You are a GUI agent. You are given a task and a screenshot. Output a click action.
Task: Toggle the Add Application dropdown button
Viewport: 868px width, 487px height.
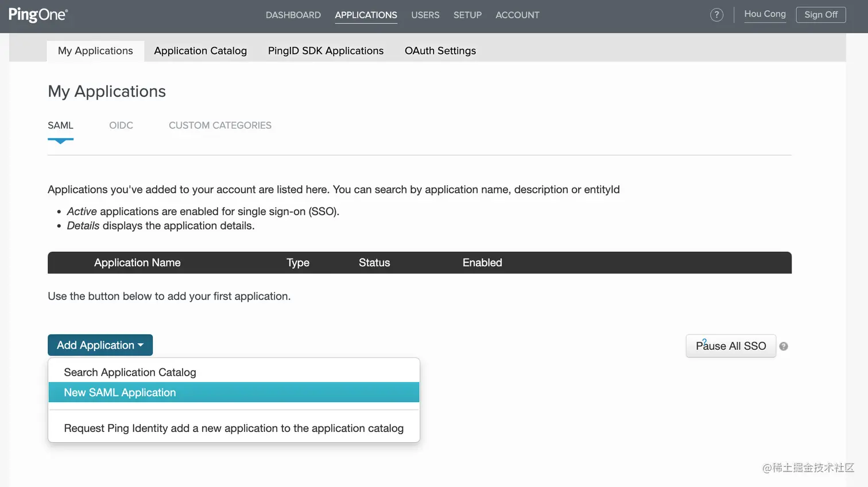(100, 345)
